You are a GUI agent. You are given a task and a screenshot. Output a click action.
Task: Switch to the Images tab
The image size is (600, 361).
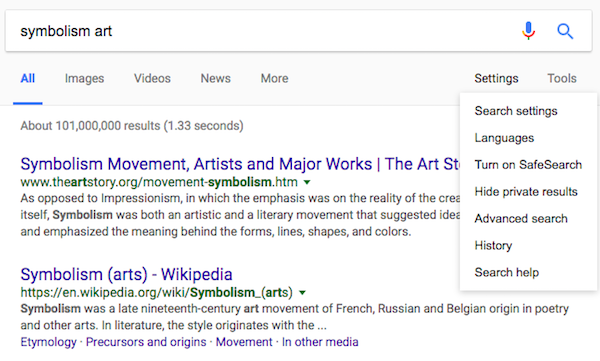pos(84,78)
